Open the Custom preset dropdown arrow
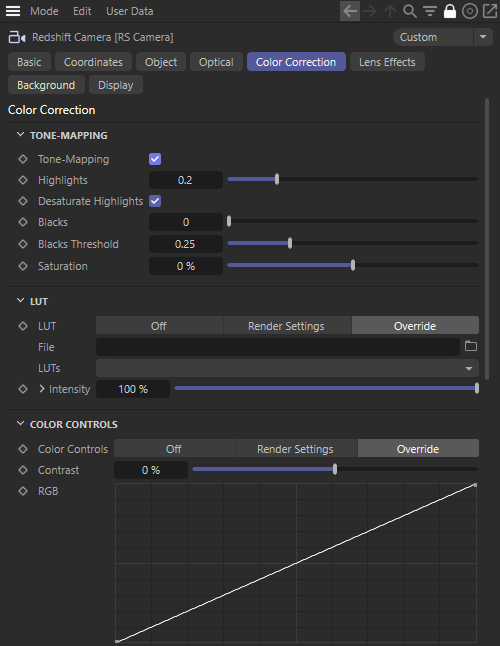The width and height of the screenshot is (500, 646). (x=483, y=37)
